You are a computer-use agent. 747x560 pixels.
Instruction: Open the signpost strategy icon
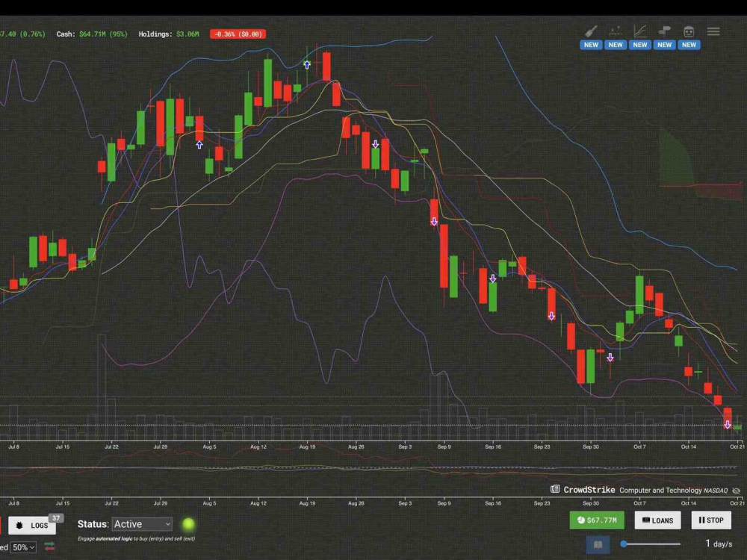pos(665,31)
